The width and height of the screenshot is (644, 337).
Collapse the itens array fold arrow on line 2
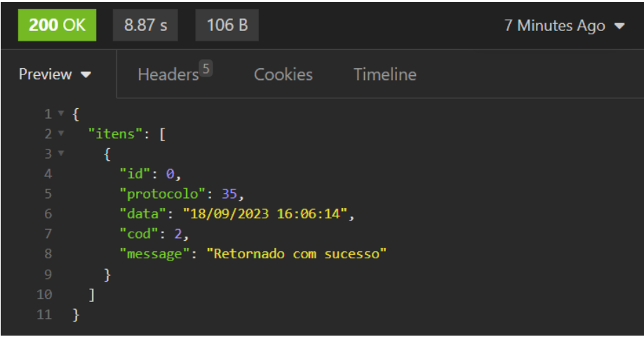coord(61,133)
